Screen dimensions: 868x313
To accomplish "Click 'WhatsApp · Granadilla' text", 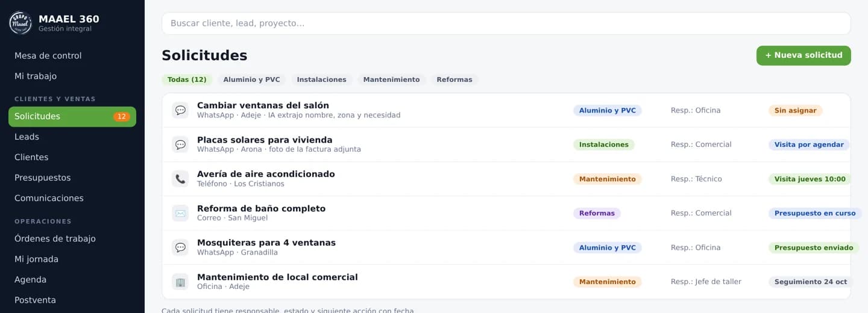I will (x=237, y=253).
